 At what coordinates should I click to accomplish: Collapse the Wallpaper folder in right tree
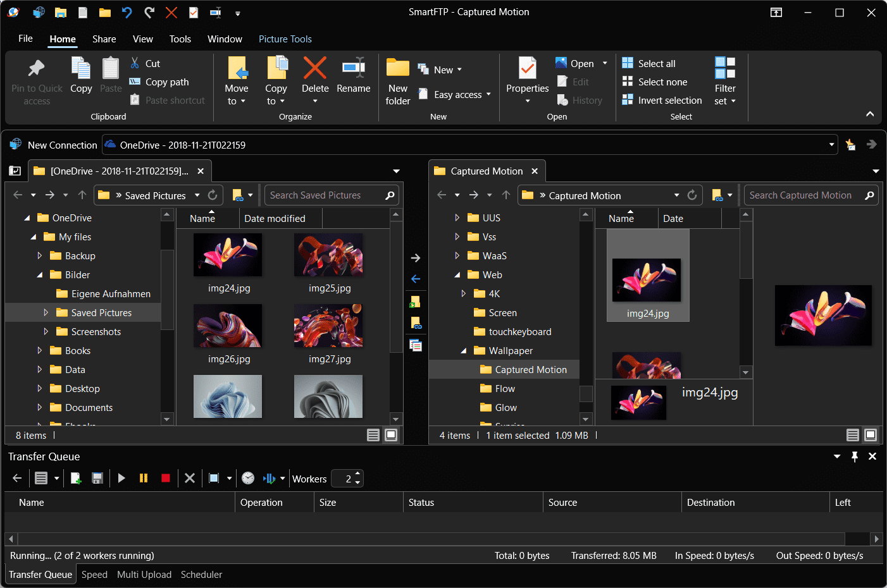463,351
